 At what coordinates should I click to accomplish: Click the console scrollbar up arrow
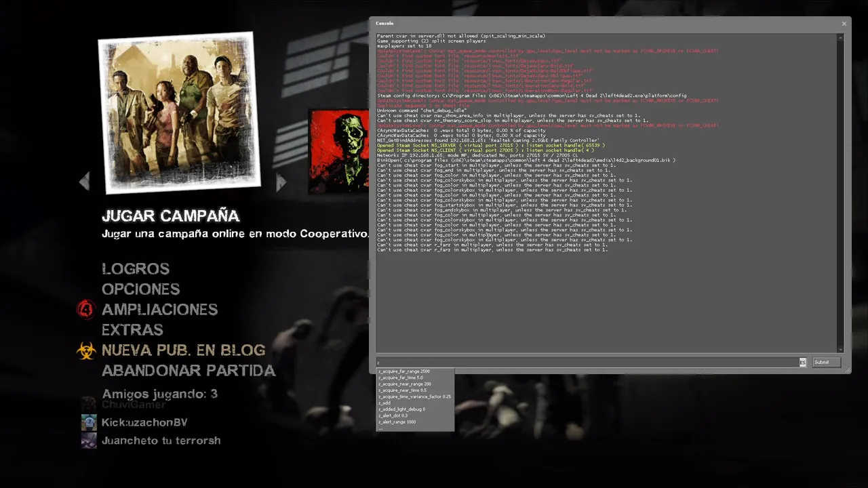click(840, 37)
